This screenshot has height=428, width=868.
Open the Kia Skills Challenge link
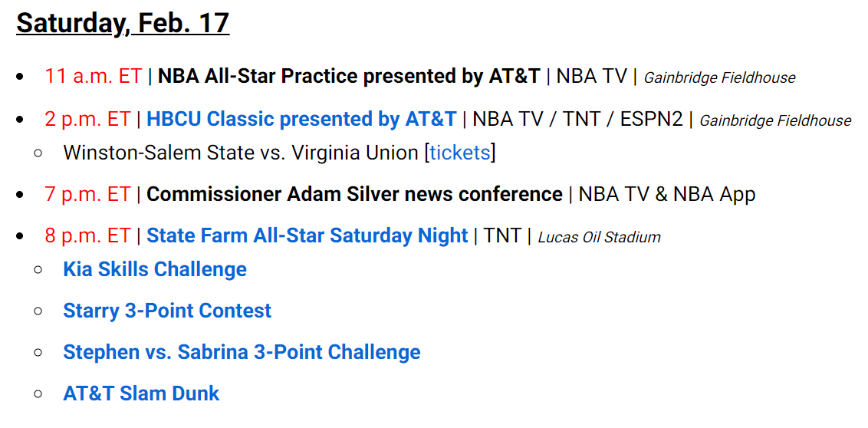tap(155, 269)
